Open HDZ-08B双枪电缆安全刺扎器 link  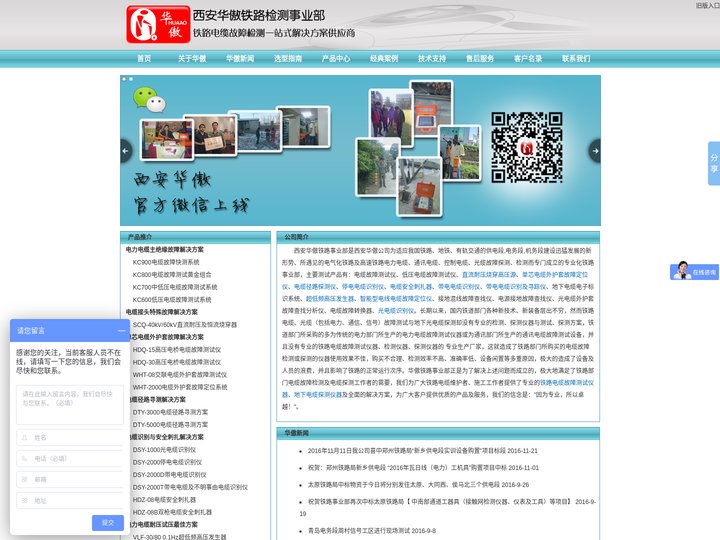click(x=172, y=512)
